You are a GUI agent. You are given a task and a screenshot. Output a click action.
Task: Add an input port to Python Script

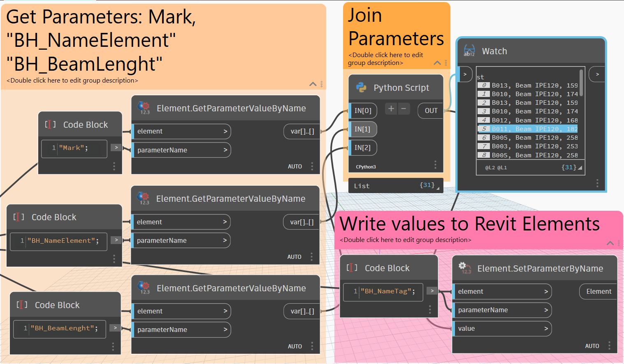[x=391, y=109]
